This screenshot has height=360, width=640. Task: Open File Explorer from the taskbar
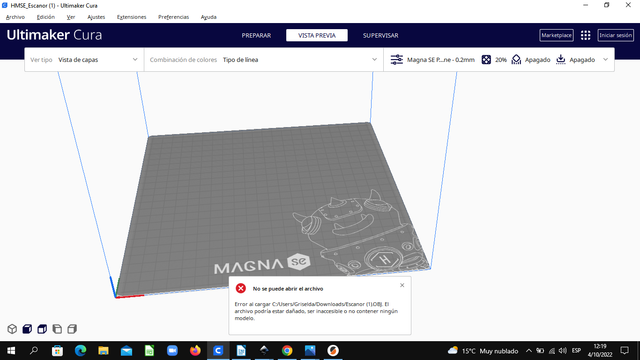[x=103, y=351]
